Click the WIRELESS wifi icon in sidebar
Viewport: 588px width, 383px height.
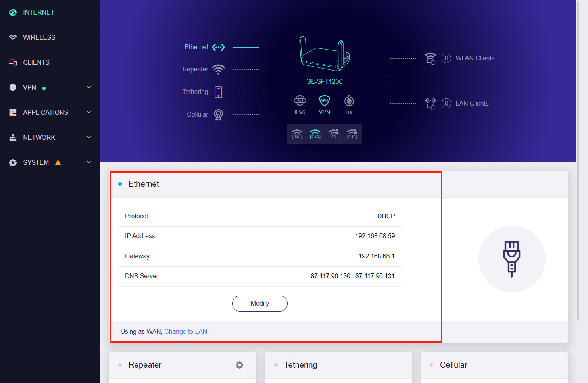(x=13, y=37)
